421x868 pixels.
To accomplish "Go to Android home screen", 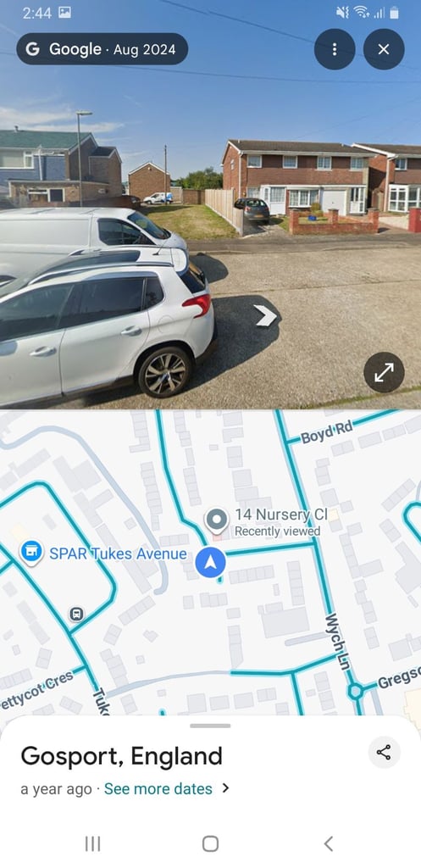I will [x=210, y=843].
